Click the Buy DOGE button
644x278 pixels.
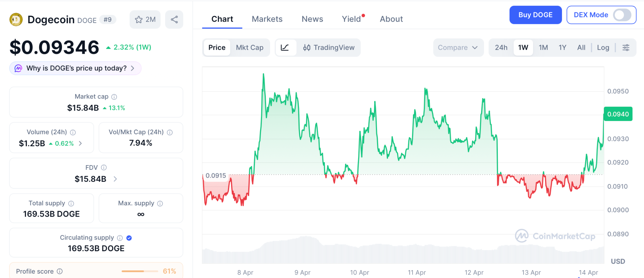click(535, 15)
